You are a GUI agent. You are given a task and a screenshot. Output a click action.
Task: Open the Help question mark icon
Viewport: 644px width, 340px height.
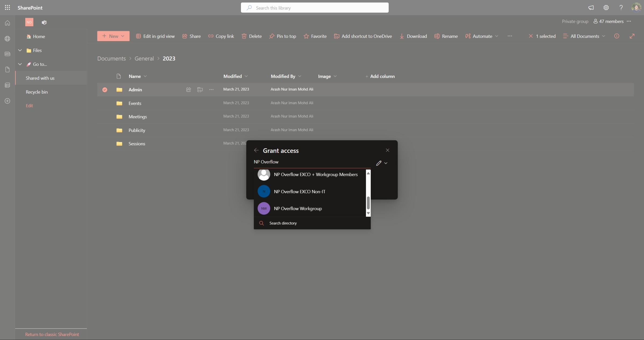pyautogui.click(x=621, y=8)
